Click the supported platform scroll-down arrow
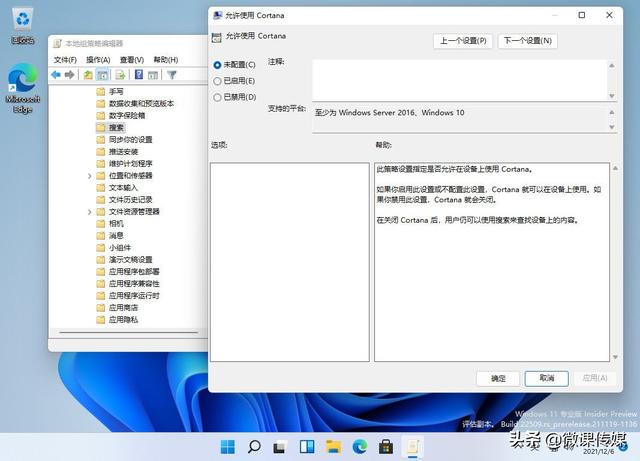This screenshot has height=461, width=640. click(611, 127)
